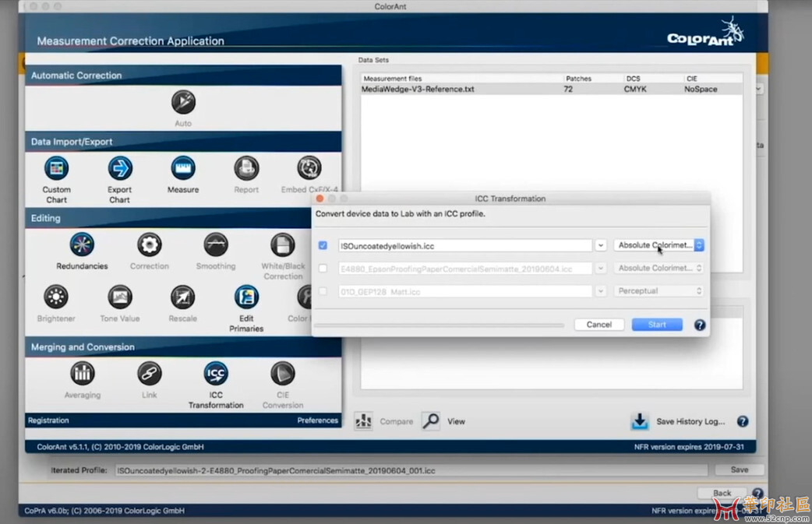The width and height of the screenshot is (812, 524).
Task: Open the Report tool
Action: pos(246,169)
